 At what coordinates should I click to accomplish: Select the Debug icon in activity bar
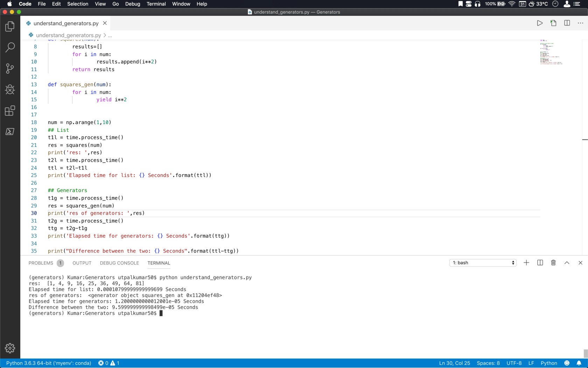[10, 90]
